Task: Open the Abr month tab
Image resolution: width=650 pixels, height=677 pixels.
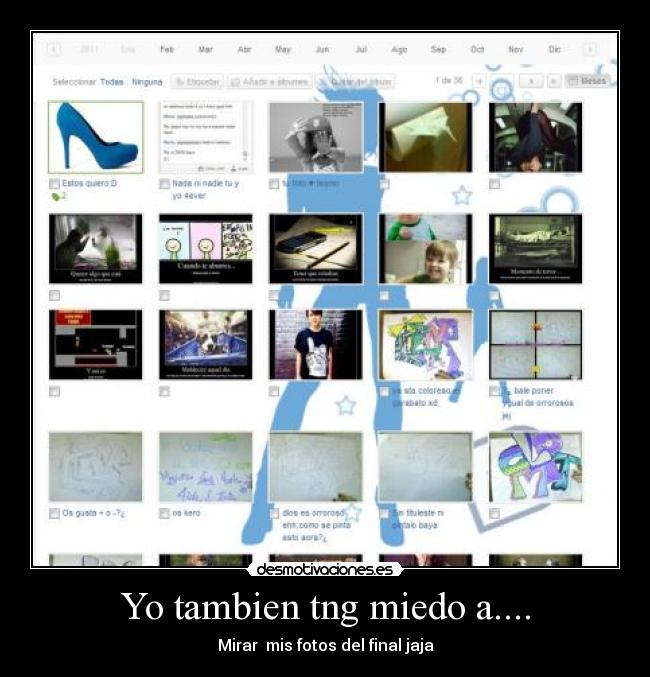Action: click(244, 50)
